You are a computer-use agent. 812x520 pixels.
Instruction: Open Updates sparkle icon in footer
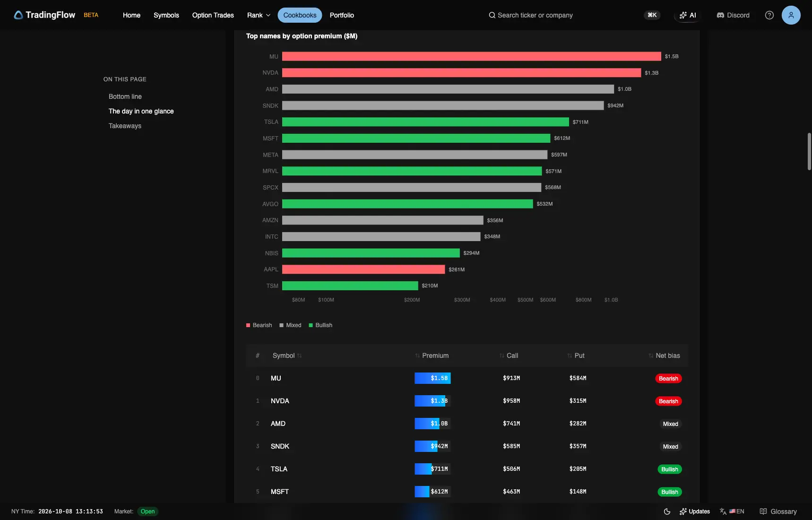683,511
